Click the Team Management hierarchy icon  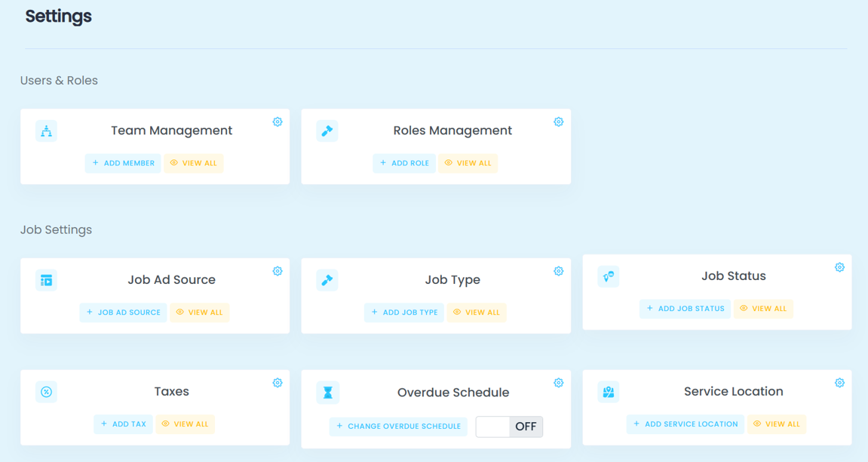pyautogui.click(x=47, y=131)
